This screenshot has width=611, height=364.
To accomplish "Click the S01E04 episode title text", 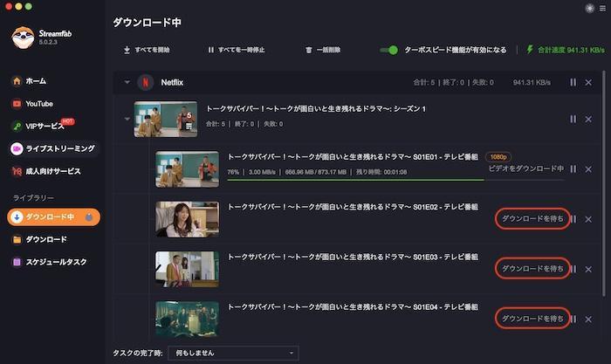I will click(353, 306).
